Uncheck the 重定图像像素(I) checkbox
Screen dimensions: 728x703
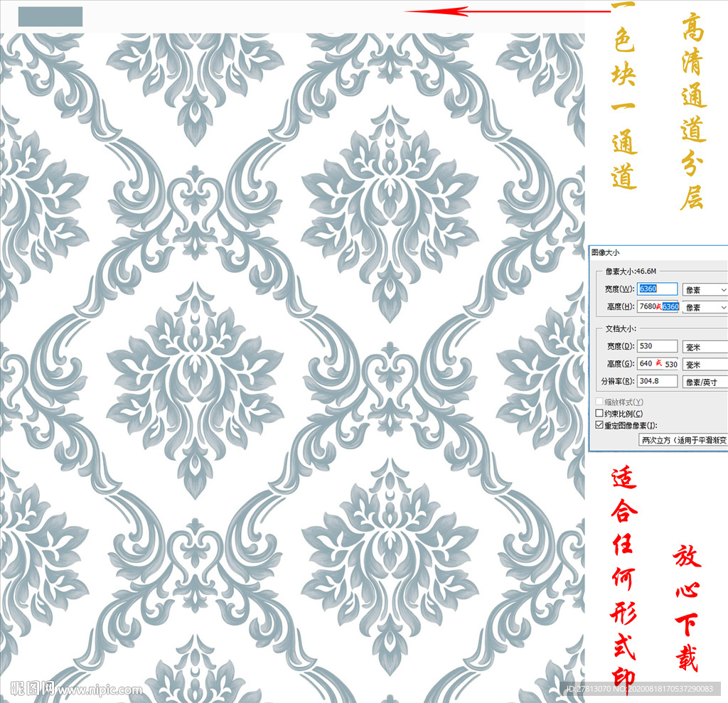click(599, 425)
